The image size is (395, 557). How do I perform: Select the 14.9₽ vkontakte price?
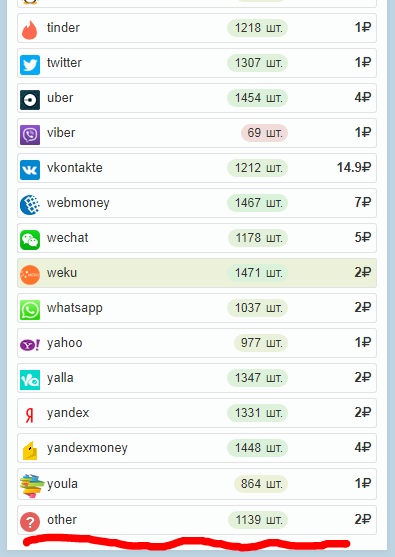tap(354, 167)
